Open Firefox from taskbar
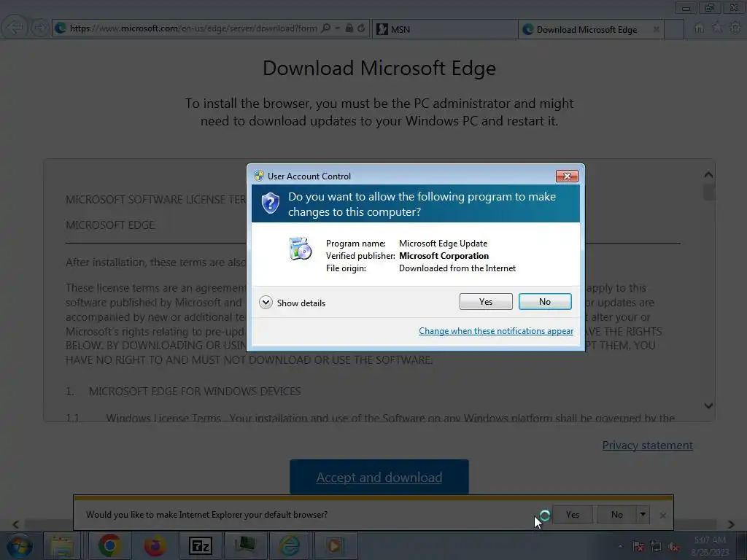This screenshot has height=560, width=747. tap(155, 545)
